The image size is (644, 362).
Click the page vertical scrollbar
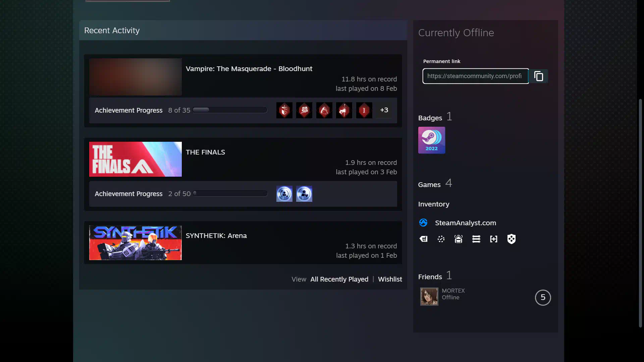[x=640, y=213]
